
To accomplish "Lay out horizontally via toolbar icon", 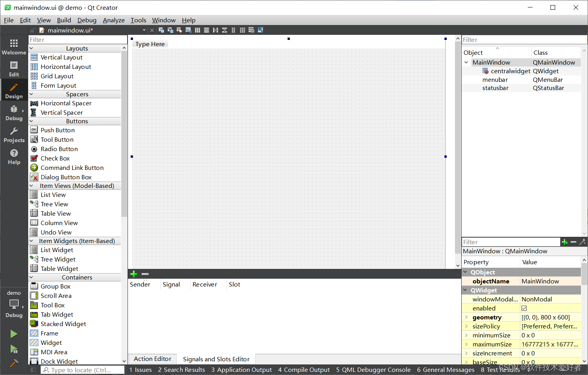I will (198, 30).
